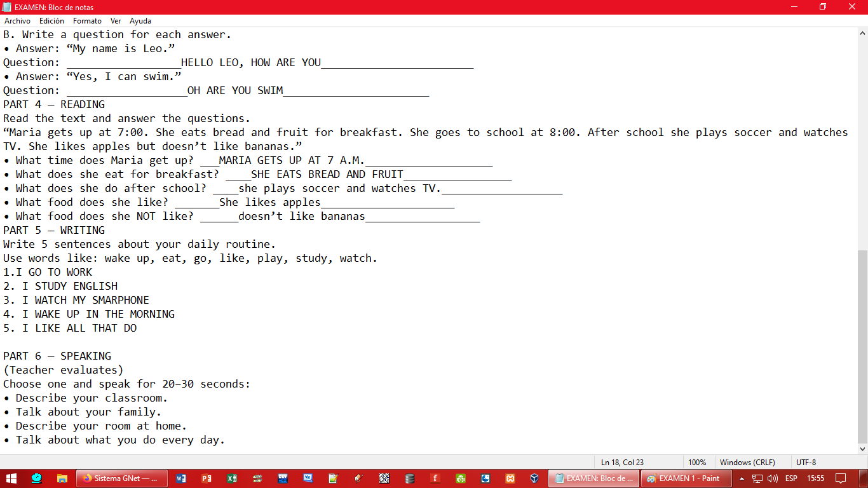
Task: Launch PowerPoint from the taskbar
Action: click(x=207, y=478)
